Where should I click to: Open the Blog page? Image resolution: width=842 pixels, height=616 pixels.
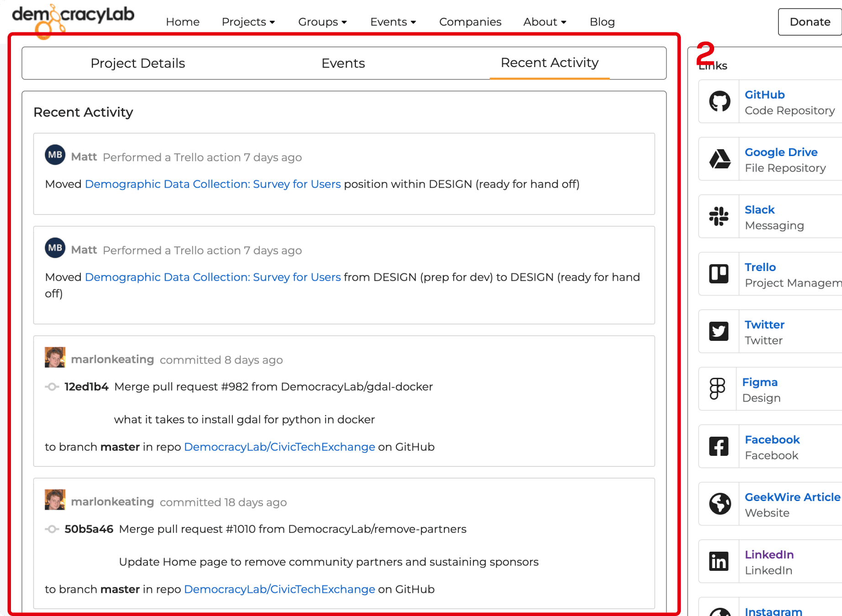point(602,22)
